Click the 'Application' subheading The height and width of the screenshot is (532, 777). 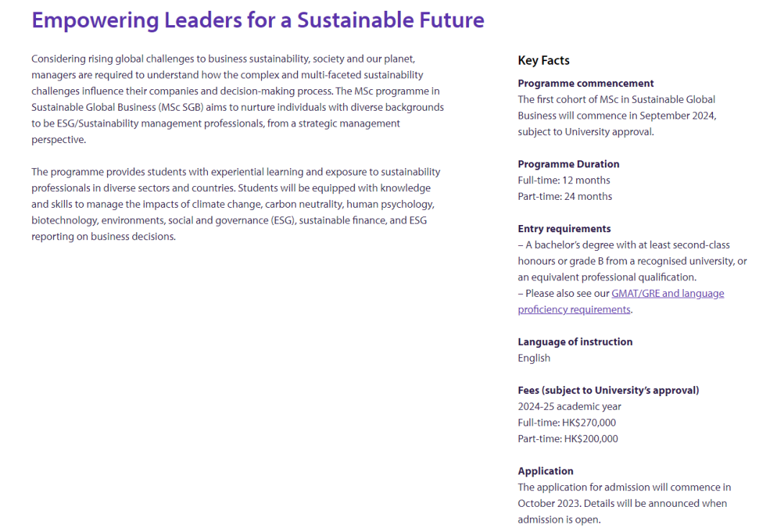545,471
